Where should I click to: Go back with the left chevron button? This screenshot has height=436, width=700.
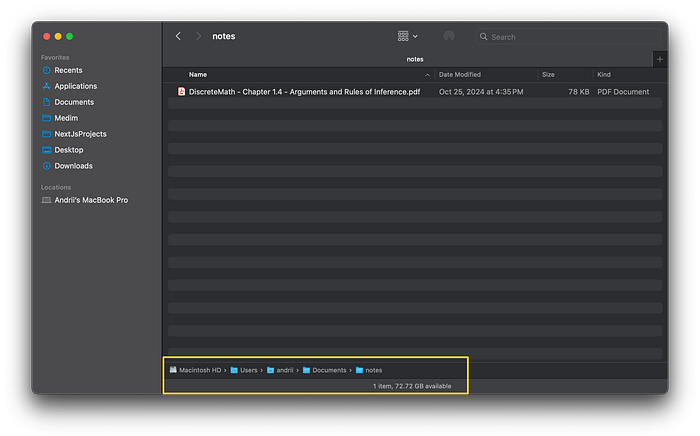[178, 36]
